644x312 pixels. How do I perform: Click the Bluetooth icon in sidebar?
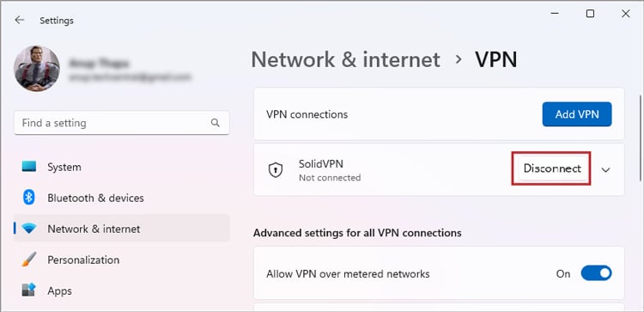coord(28,198)
